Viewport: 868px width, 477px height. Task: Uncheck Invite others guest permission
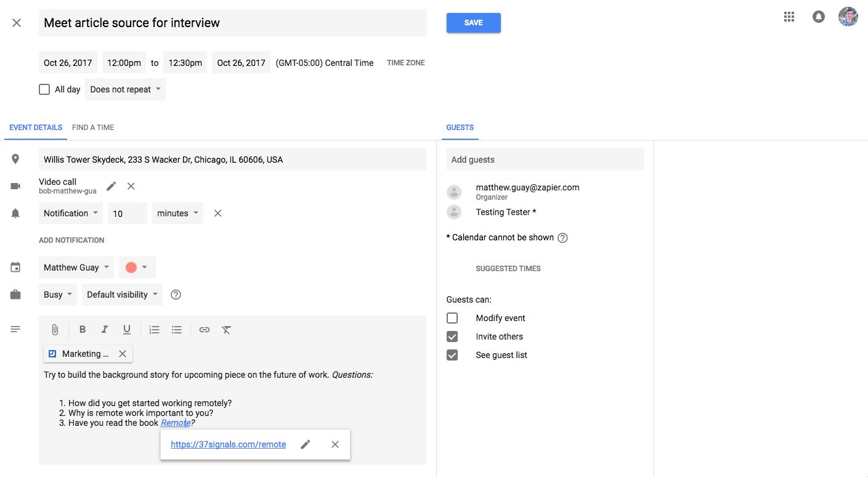click(452, 336)
